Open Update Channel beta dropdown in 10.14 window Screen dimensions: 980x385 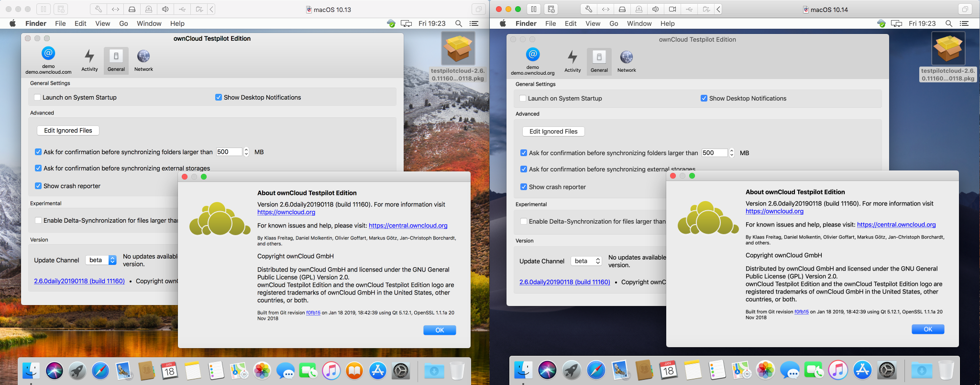[x=587, y=261]
